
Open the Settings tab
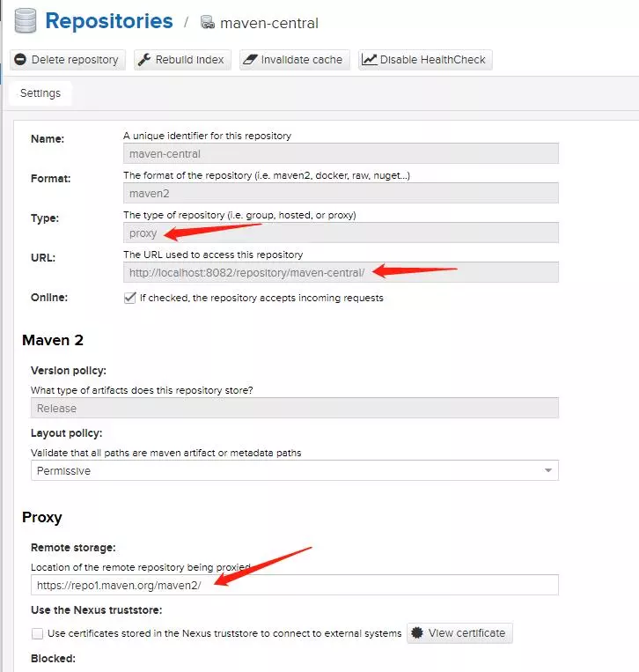pyautogui.click(x=40, y=93)
